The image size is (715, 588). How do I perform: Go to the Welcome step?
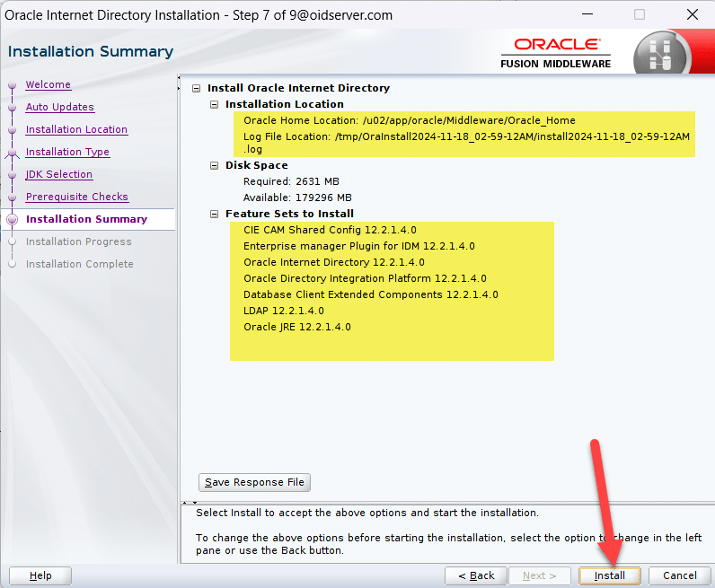(x=48, y=84)
